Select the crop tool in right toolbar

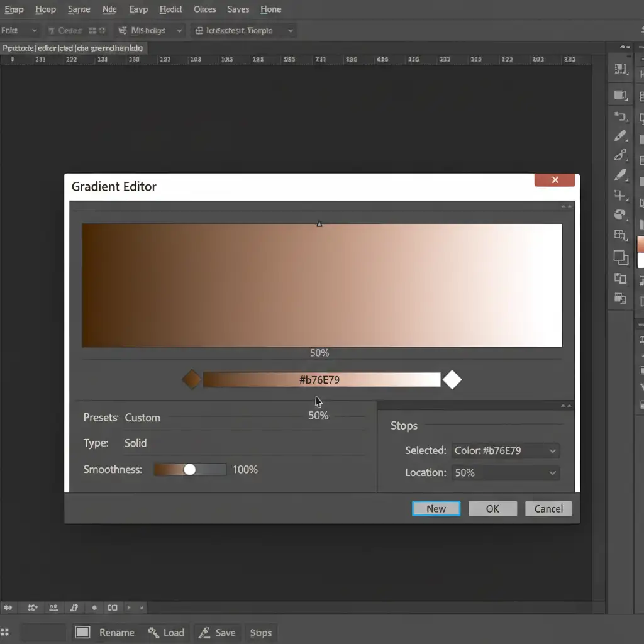(x=621, y=195)
